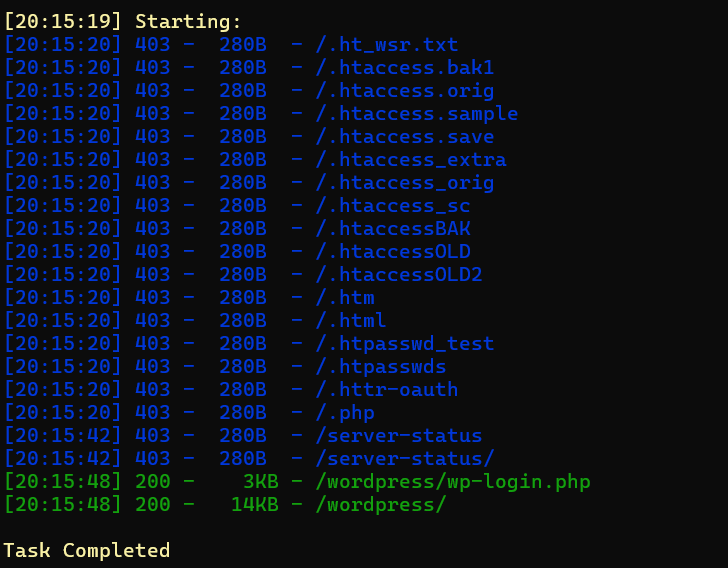Click the /.html path entry

[351, 321]
